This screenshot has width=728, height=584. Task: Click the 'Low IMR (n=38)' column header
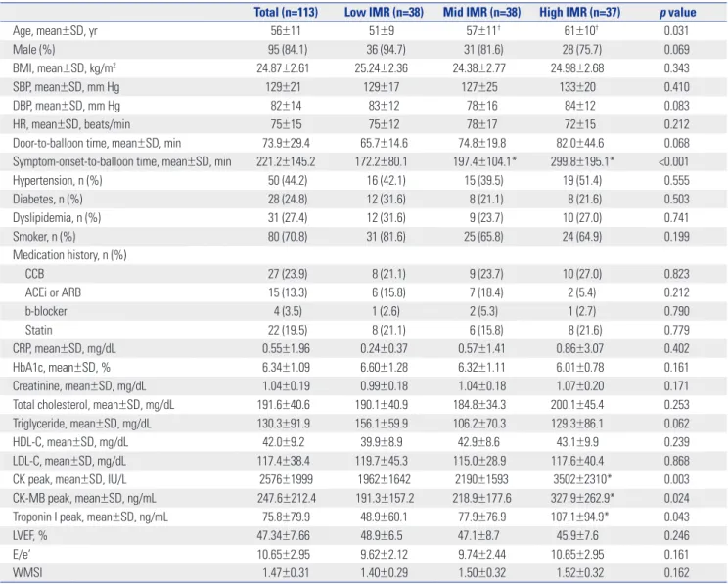[x=384, y=12]
